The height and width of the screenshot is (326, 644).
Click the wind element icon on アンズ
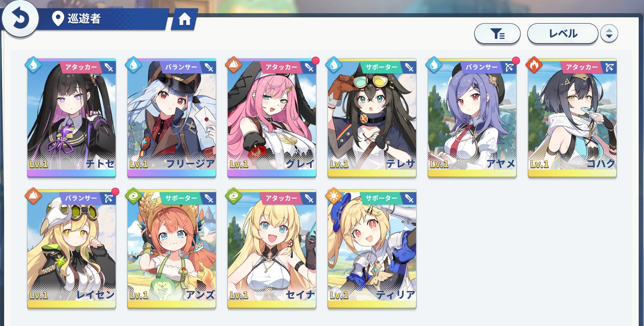pyautogui.click(x=134, y=196)
